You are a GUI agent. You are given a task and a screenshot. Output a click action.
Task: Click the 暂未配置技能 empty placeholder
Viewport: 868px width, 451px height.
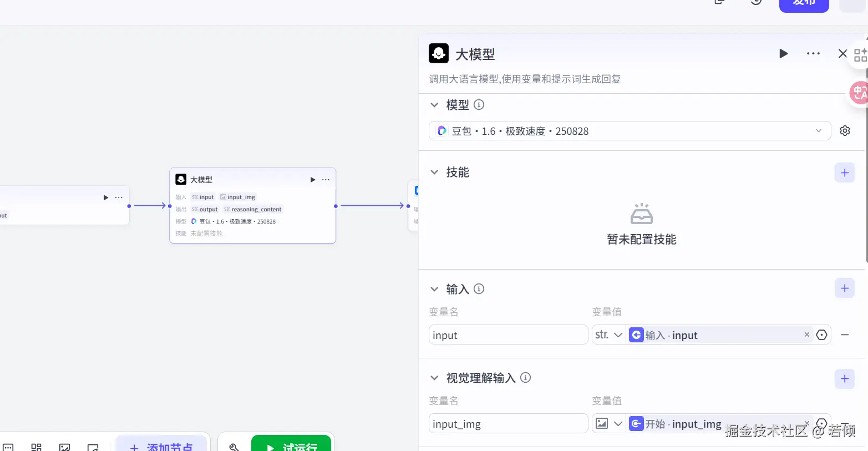click(x=642, y=225)
